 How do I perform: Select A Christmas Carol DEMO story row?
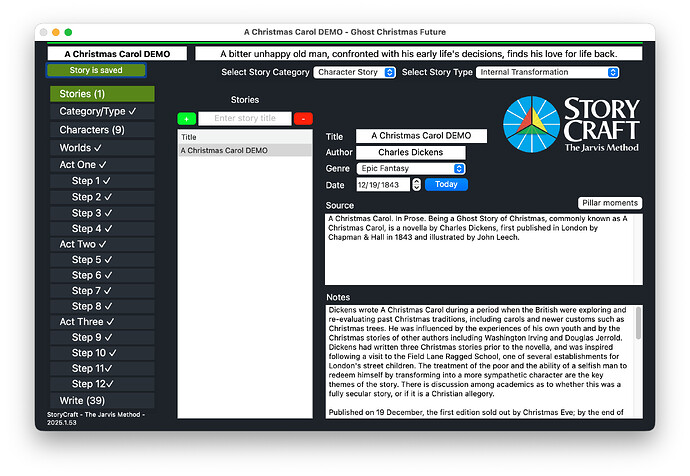[244, 150]
